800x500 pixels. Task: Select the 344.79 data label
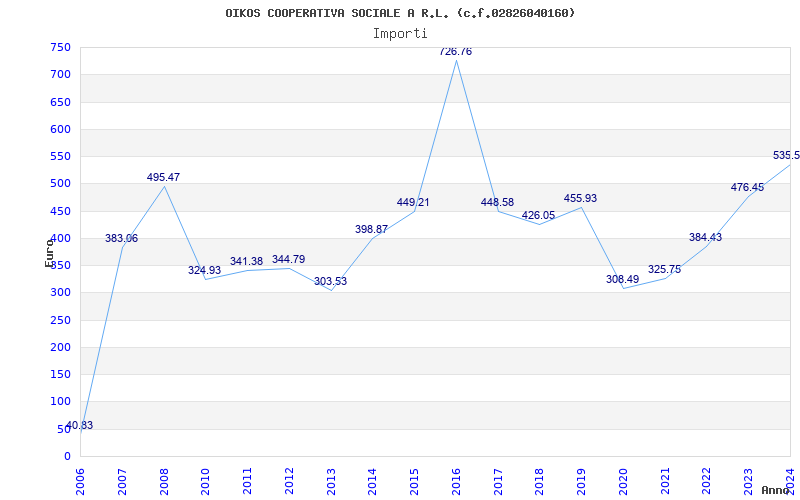[288, 259]
